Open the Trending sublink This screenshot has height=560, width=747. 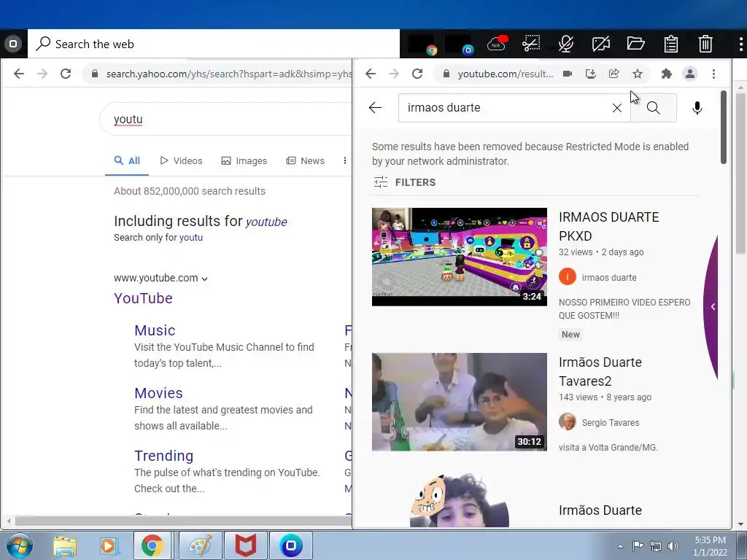(163, 456)
